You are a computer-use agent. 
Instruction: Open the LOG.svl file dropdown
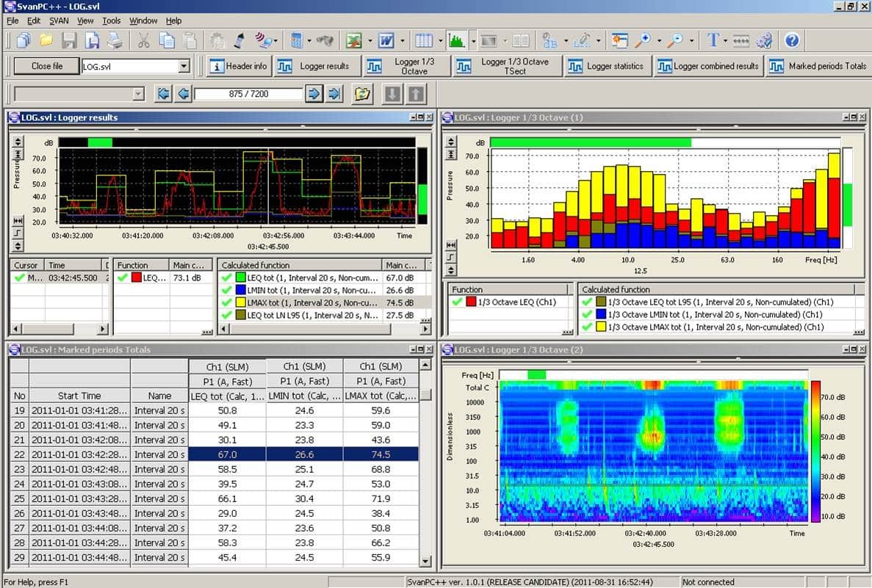coord(184,67)
